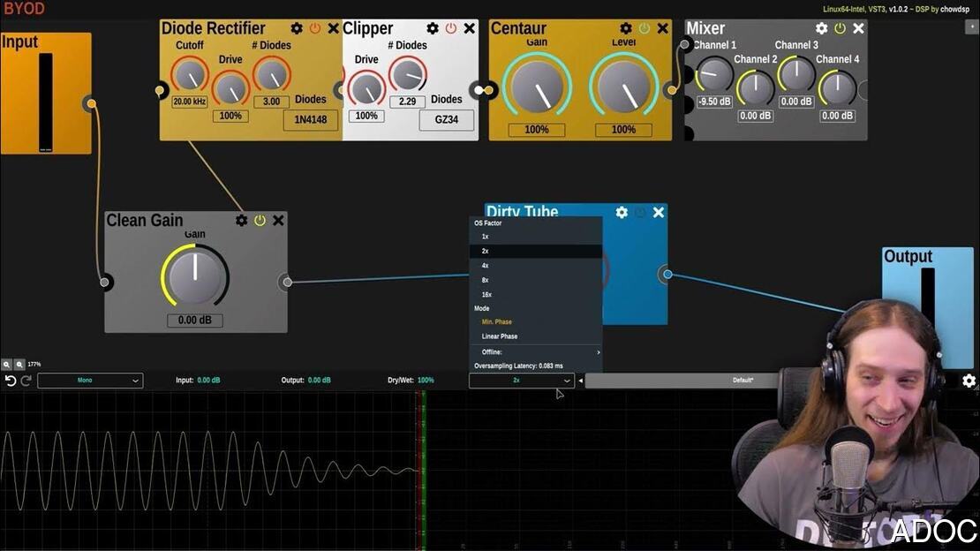
Task: Click chowdsp link at top right
Action: click(954, 10)
